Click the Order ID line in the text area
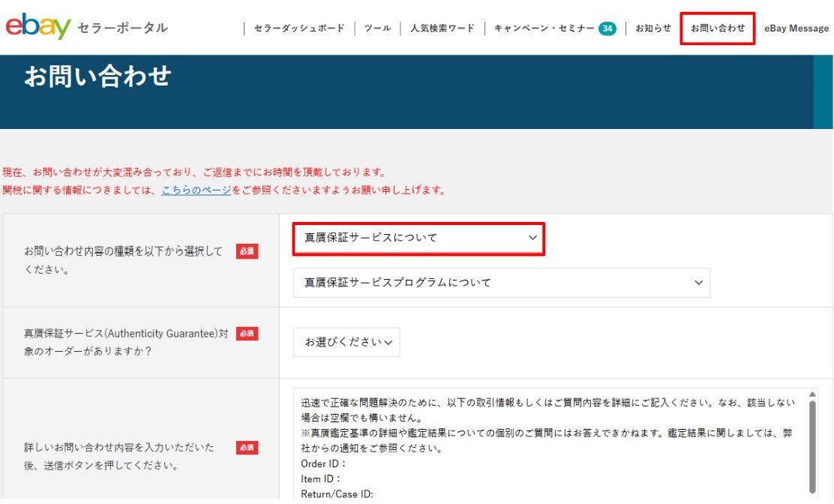834x504 pixels. click(x=318, y=463)
